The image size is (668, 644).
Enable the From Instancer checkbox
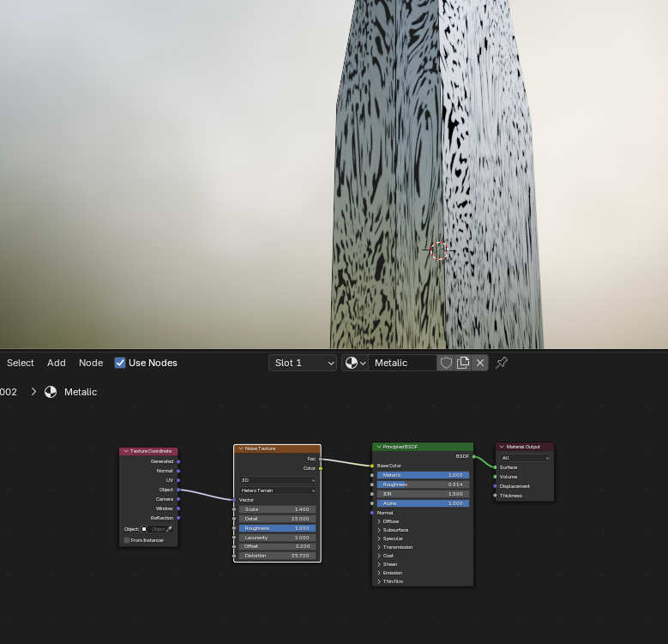click(x=127, y=540)
